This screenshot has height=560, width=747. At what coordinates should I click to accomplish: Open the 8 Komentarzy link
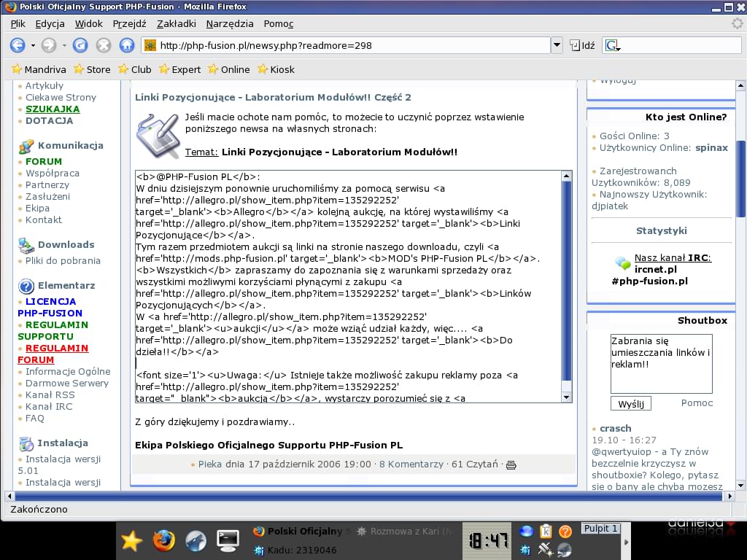click(411, 464)
